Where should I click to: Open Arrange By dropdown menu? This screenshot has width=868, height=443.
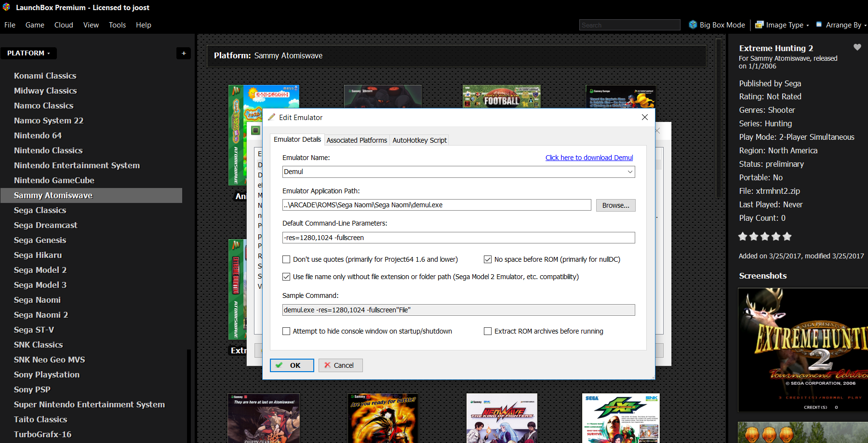click(842, 25)
